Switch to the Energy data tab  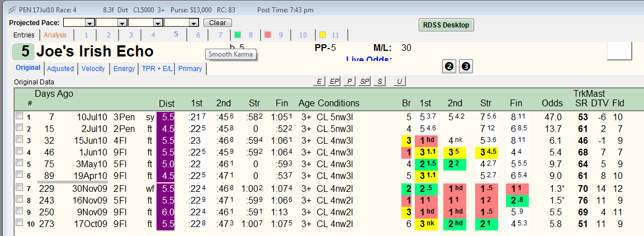tap(124, 69)
